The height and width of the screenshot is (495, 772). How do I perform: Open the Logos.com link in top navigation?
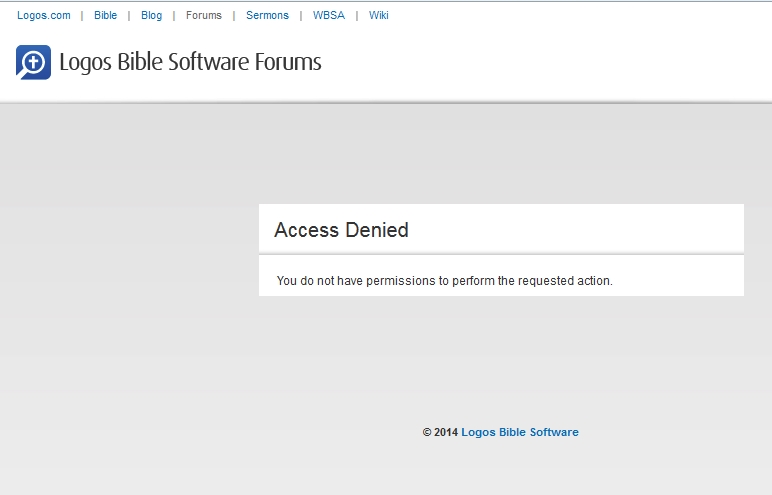44,15
